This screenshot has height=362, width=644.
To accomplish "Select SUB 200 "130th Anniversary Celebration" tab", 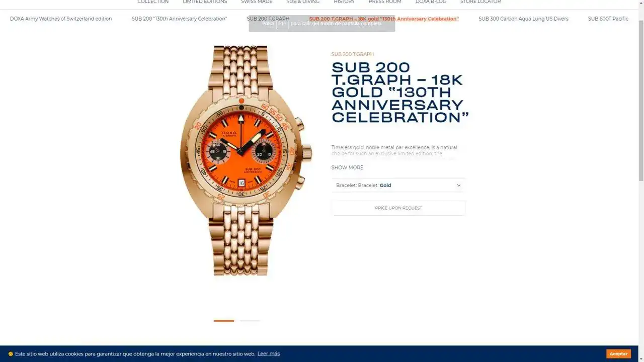I will coord(179,19).
